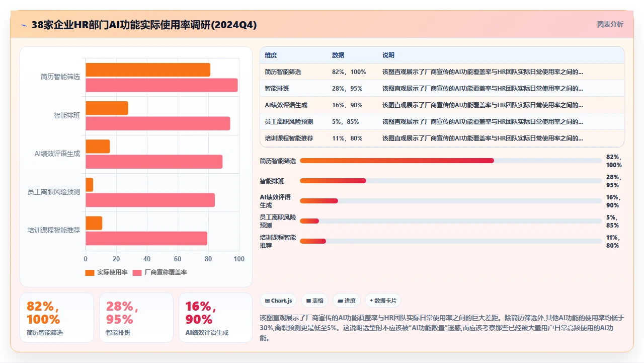
Task: Click the 培训课程智能推荐 progress bar
Action: click(451, 241)
